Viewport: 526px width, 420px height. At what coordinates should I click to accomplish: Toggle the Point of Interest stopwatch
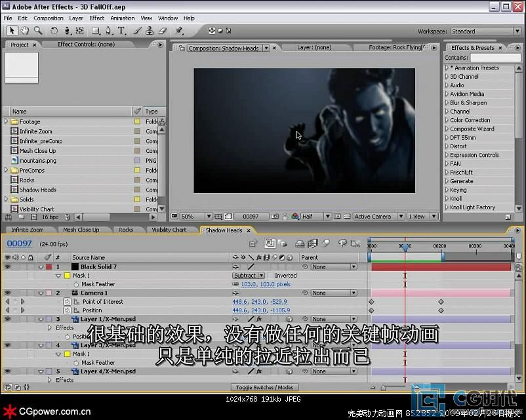point(67,301)
